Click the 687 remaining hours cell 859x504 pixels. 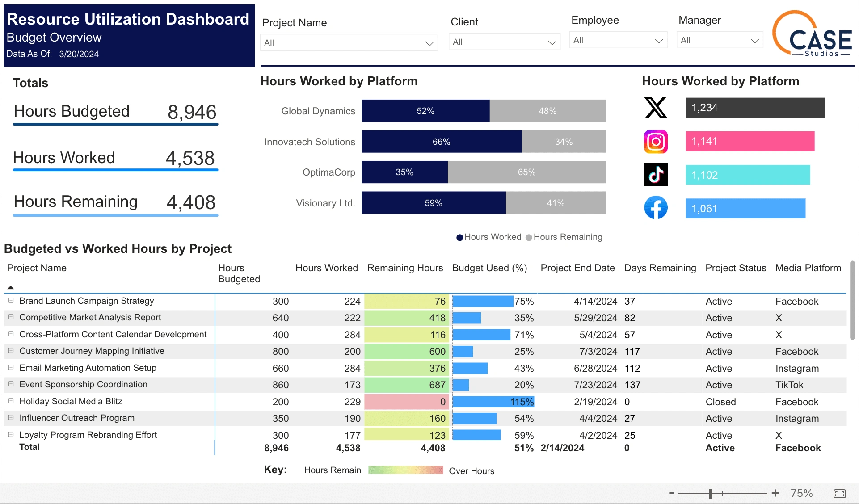point(406,385)
